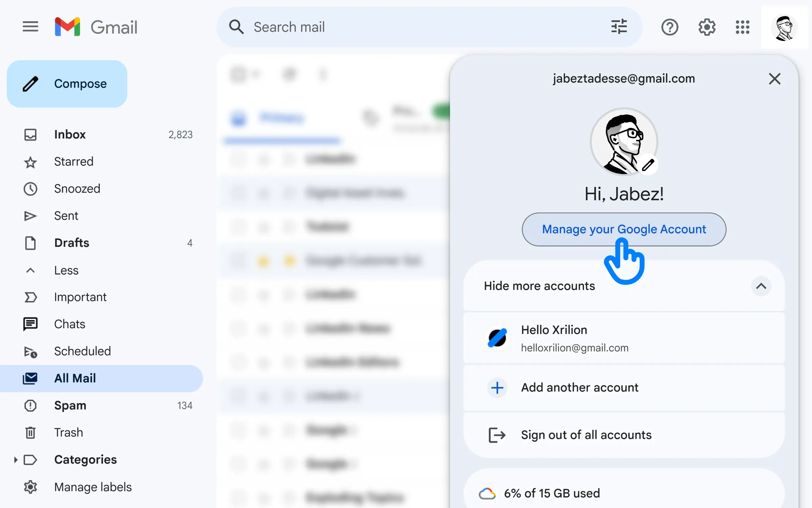Click the search magnifier icon
Screen dimensions: 812x508
236,27
